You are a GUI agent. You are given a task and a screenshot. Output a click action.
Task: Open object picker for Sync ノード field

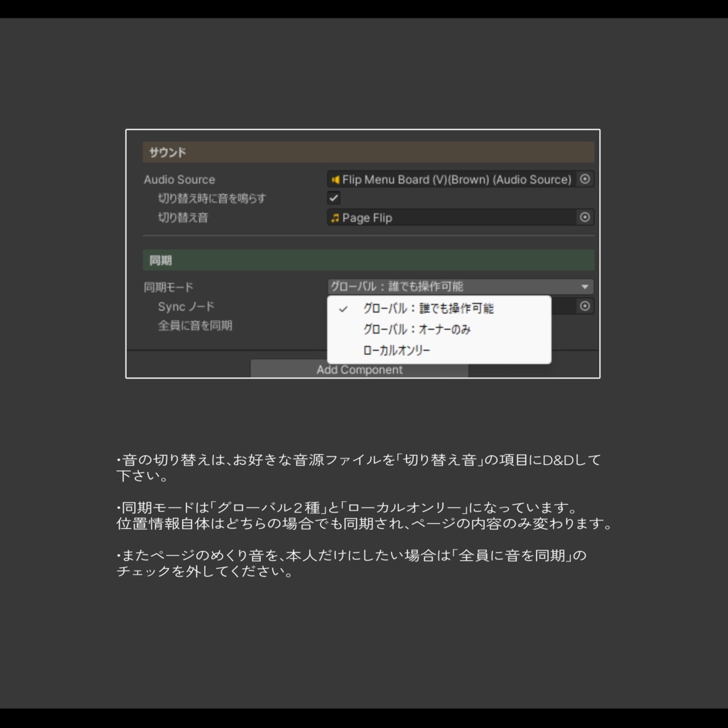pyautogui.click(x=584, y=306)
